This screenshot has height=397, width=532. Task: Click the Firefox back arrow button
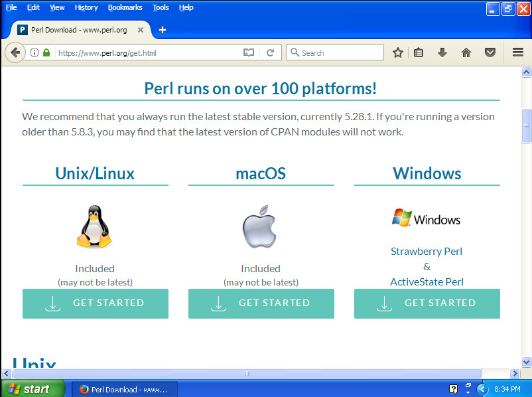15,52
